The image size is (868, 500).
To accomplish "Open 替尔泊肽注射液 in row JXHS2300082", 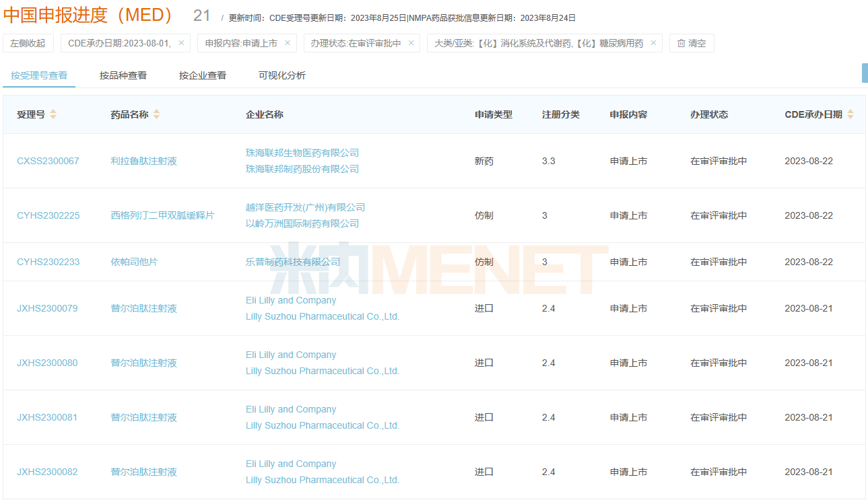I will [144, 472].
